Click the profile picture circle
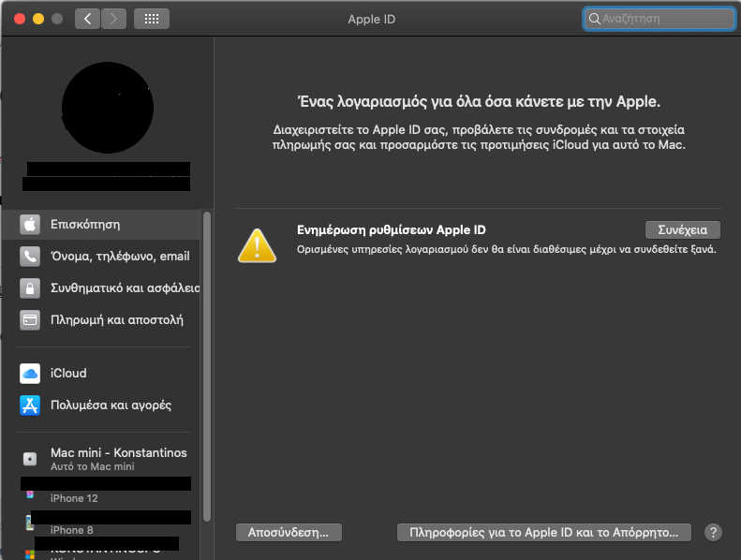Screen dimensions: 741x560 [x=108, y=108]
